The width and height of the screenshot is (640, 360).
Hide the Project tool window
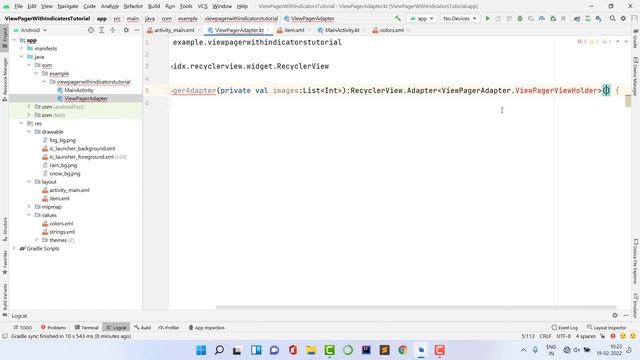(x=137, y=30)
